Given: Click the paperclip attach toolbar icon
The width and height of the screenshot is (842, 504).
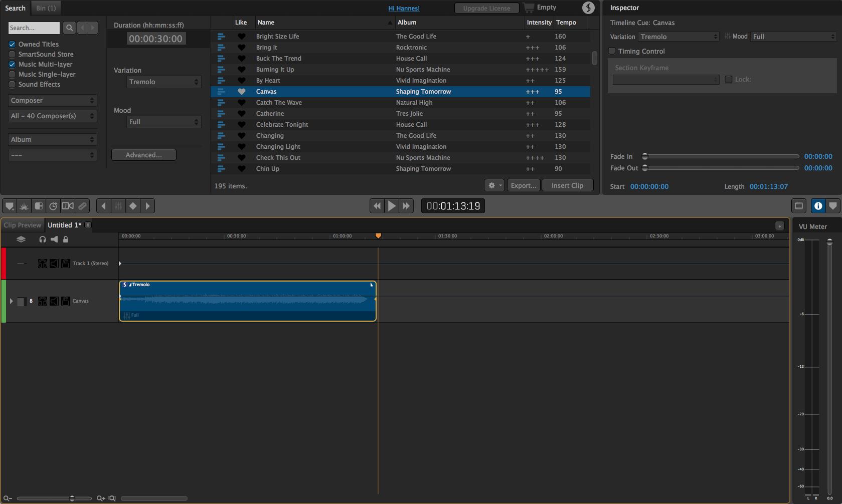Looking at the screenshot, I should (x=82, y=206).
